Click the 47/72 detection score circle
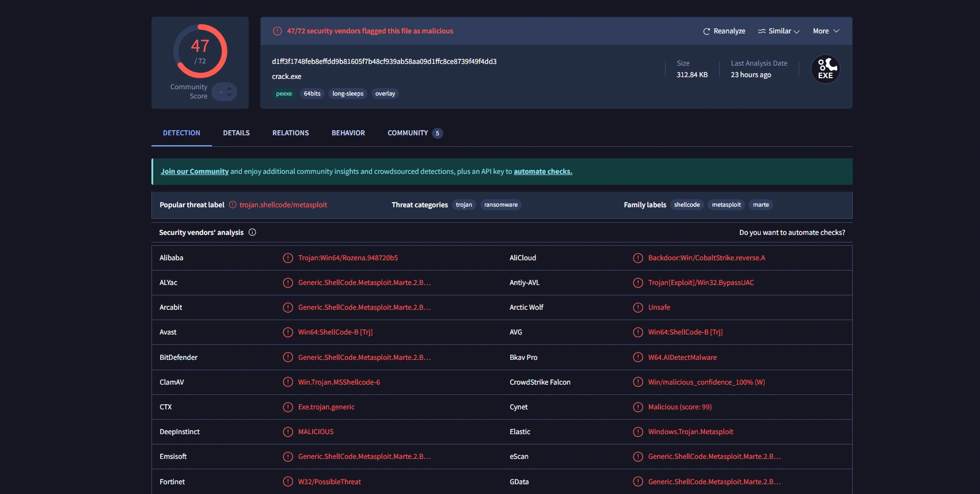This screenshot has height=494, width=980. click(x=200, y=51)
